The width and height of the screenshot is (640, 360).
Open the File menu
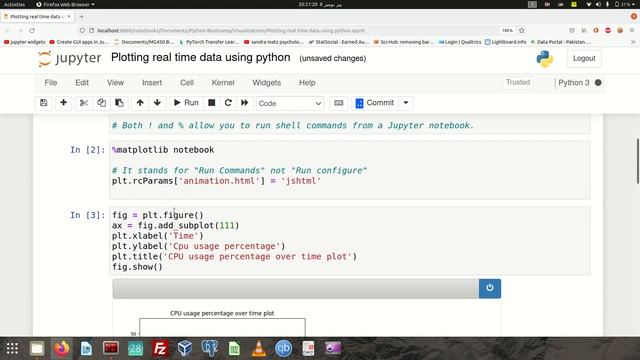tap(51, 82)
